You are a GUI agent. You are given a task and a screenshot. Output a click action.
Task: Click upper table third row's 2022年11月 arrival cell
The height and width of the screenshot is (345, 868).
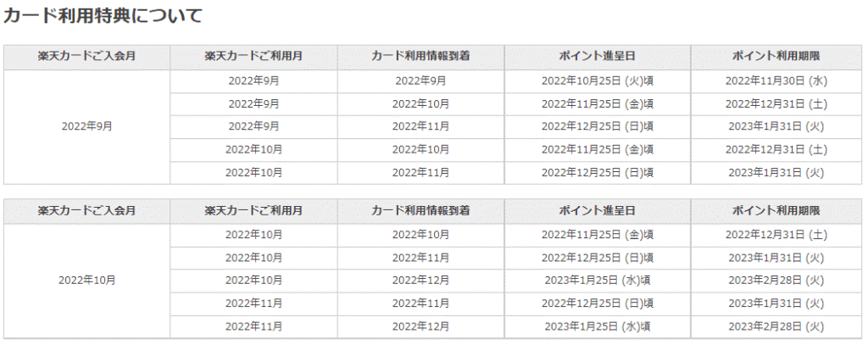tap(420, 126)
